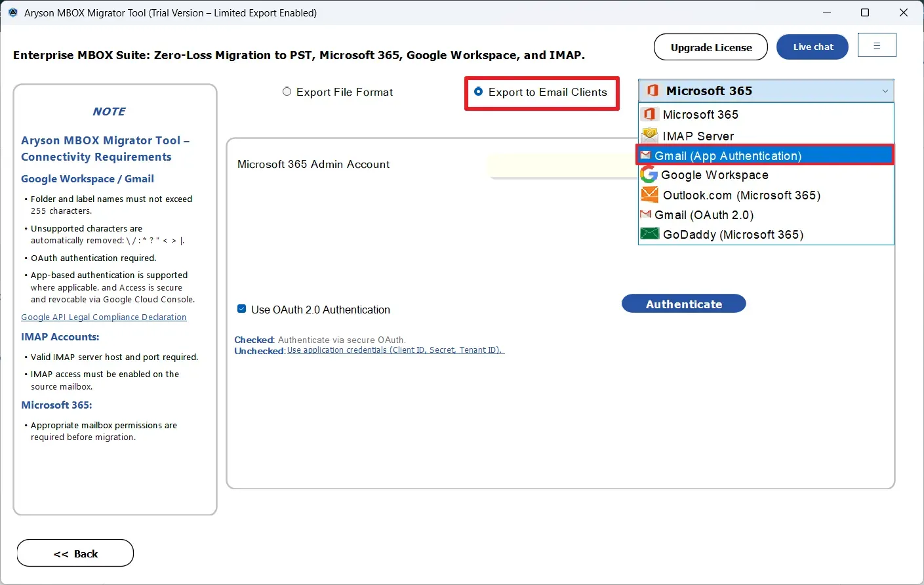Click the Gmail OAuth 2.0 M icon
Viewport: 924px width, 585px height.
(x=646, y=214)
